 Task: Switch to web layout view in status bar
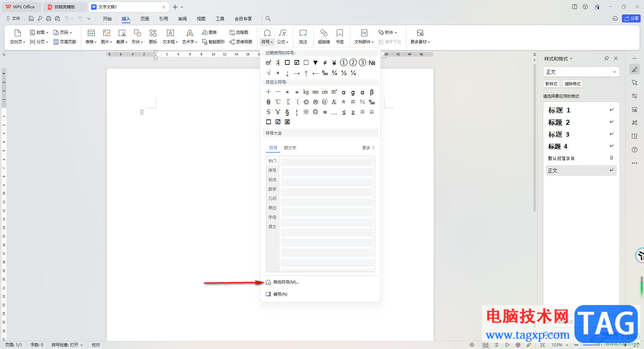pos(518,345)
